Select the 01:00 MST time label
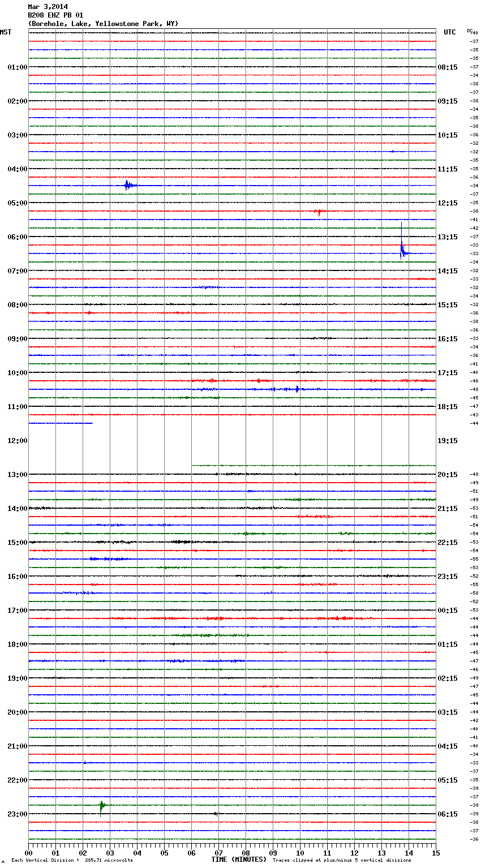The height and width of the screenshot is (868, 481). (x=18, y=67)
